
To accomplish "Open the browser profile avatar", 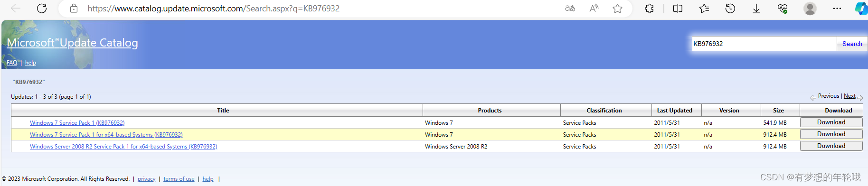I will point(810,9).
